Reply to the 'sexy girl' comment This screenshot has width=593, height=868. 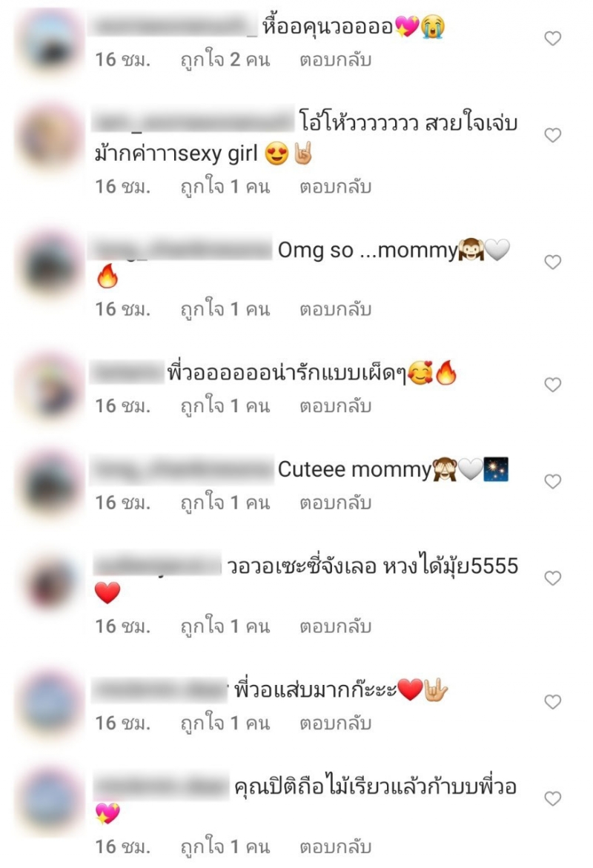tap(336, 187)
